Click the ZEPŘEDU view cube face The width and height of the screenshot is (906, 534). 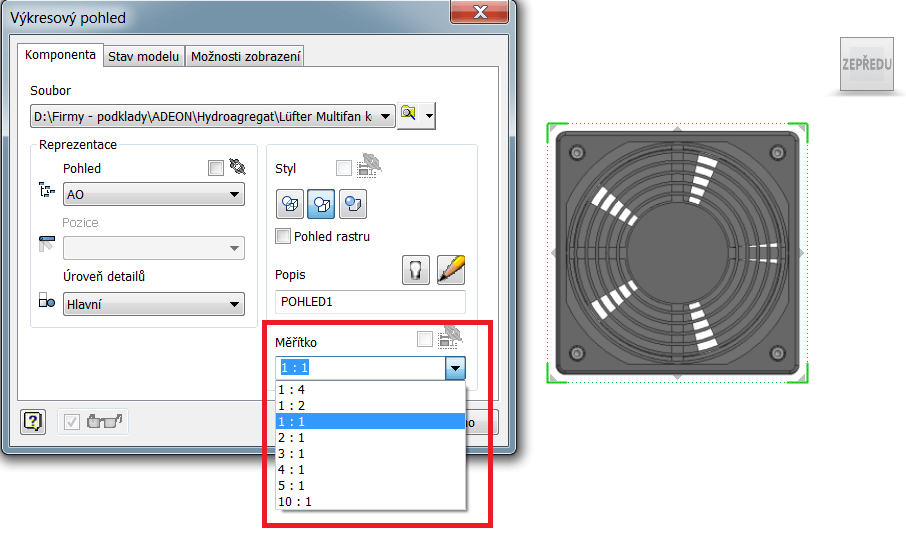coord(866,64)
